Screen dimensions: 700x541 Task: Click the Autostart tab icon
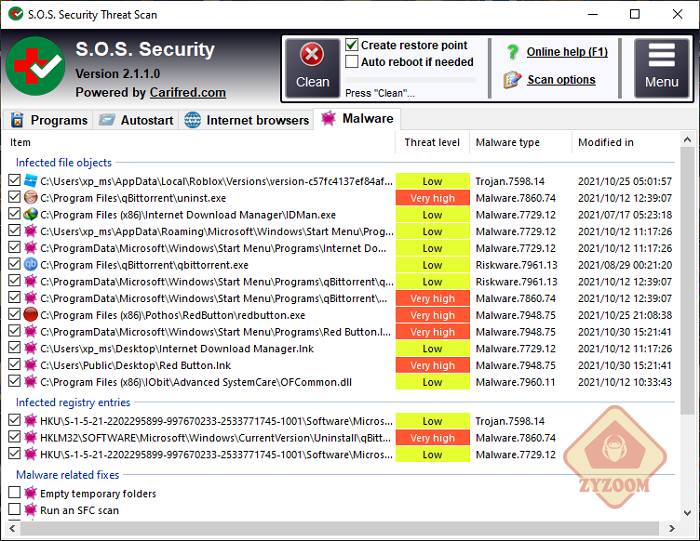coord(107,120)
